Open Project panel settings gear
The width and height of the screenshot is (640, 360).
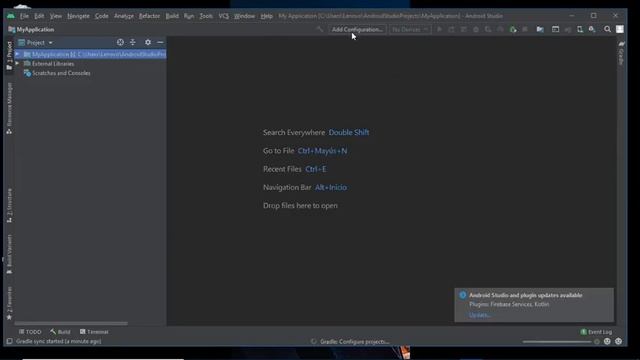click(x=148, y=42)
